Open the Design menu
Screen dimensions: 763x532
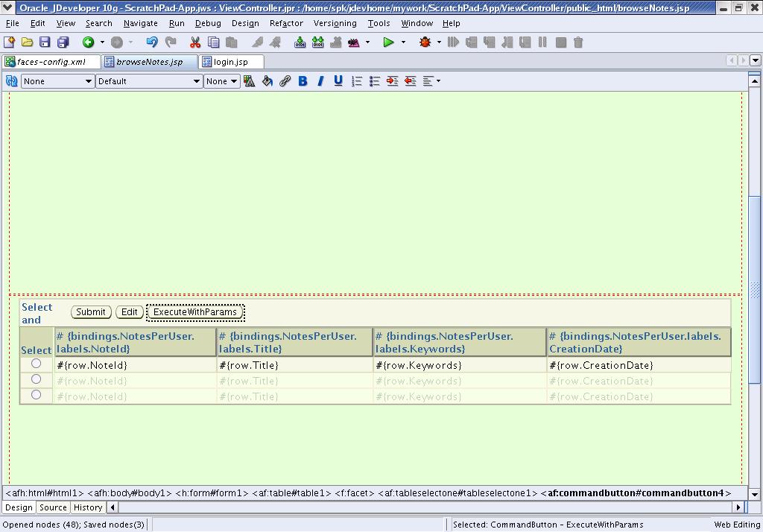click(245, 23)
